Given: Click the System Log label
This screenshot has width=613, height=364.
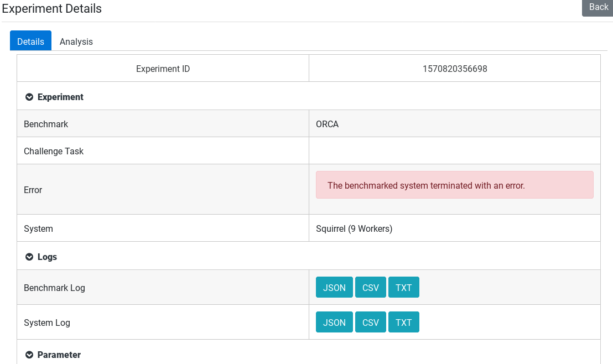Looking at the screenshot, I should coord(47,323).
